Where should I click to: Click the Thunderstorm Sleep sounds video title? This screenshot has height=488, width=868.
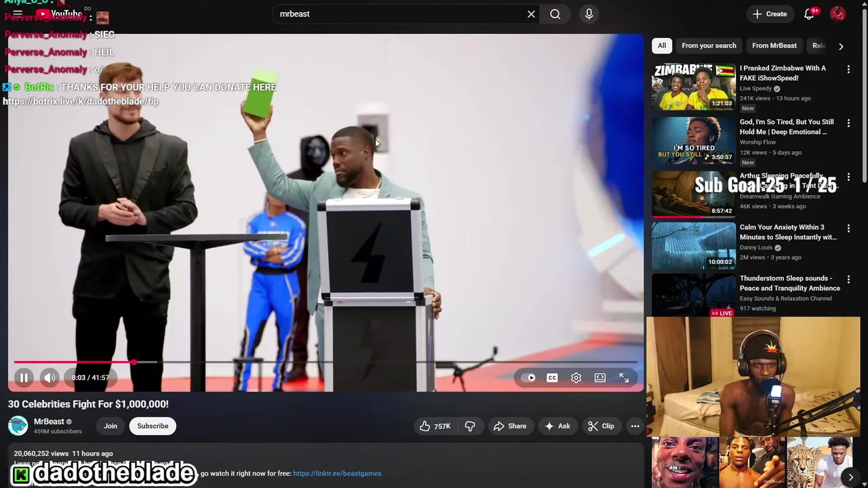point(790,283)
